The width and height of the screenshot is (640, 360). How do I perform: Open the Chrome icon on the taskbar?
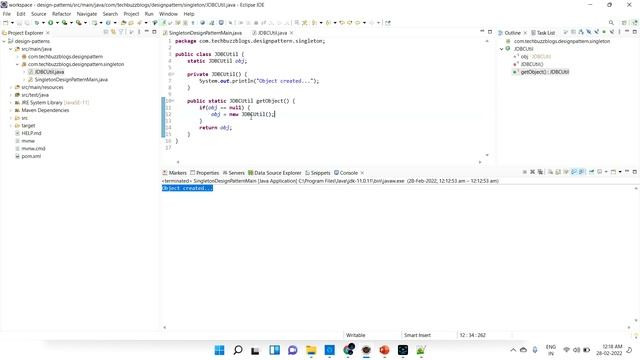pos(348,350)
